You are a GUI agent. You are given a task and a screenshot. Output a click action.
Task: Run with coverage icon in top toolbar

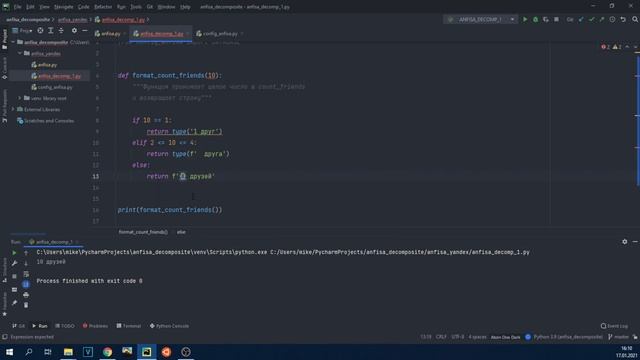point(546,19)
